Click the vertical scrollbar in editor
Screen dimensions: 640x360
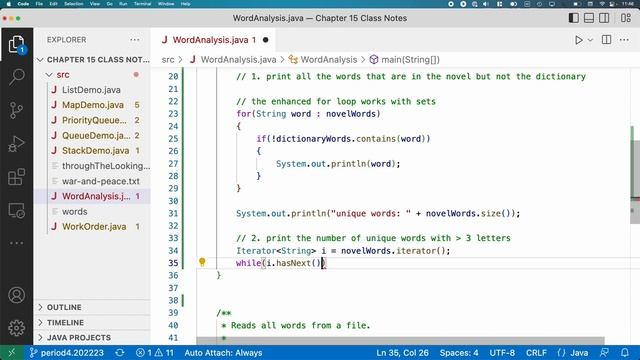(635, 182)
